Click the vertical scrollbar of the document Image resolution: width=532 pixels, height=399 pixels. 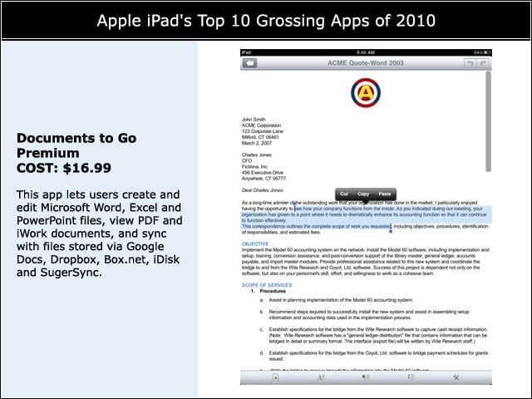(488, 121)
